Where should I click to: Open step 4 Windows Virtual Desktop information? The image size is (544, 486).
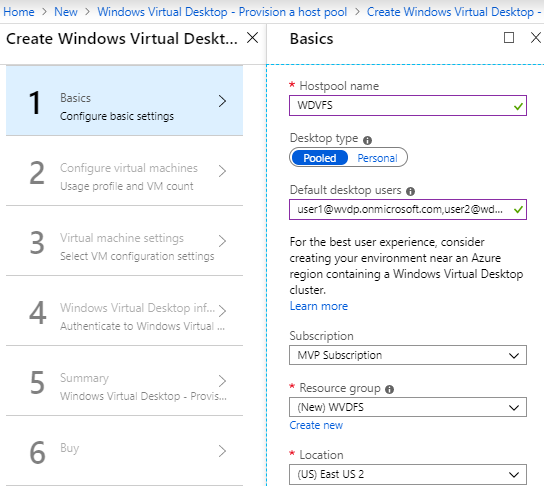click(x=125, y=311)
